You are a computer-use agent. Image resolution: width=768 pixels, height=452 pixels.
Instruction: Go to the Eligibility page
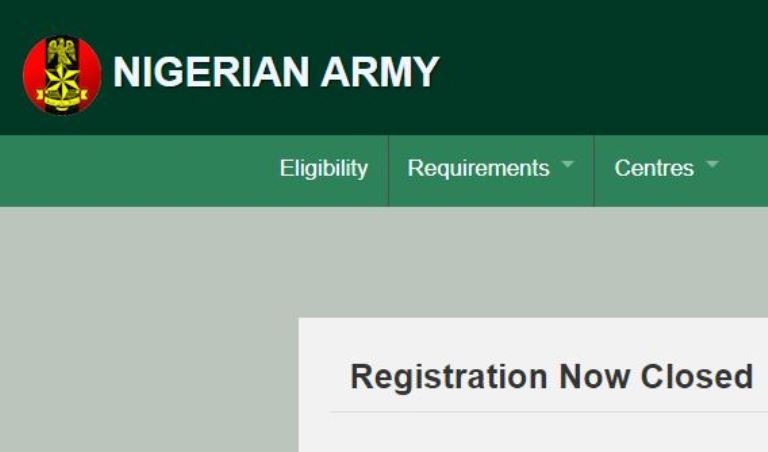point(324,168)
